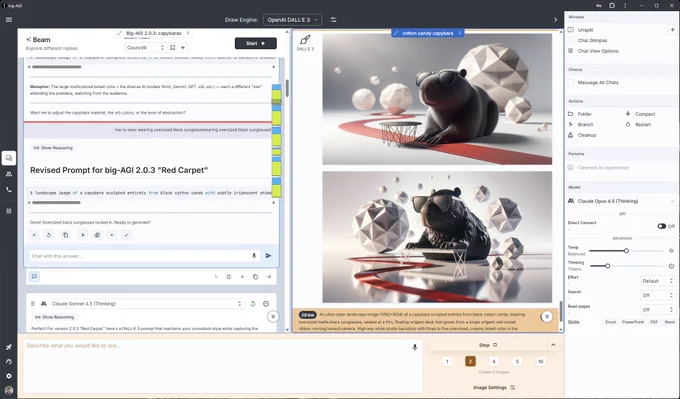Image resolution: width=680 pixels, height=399 pixels.
Task: Click the Restart action
Action: [638, 124]
